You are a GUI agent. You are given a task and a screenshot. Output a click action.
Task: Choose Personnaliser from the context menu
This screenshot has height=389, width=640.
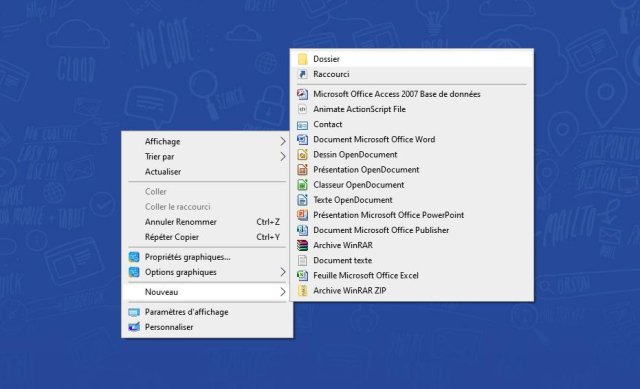coord(207,327)
